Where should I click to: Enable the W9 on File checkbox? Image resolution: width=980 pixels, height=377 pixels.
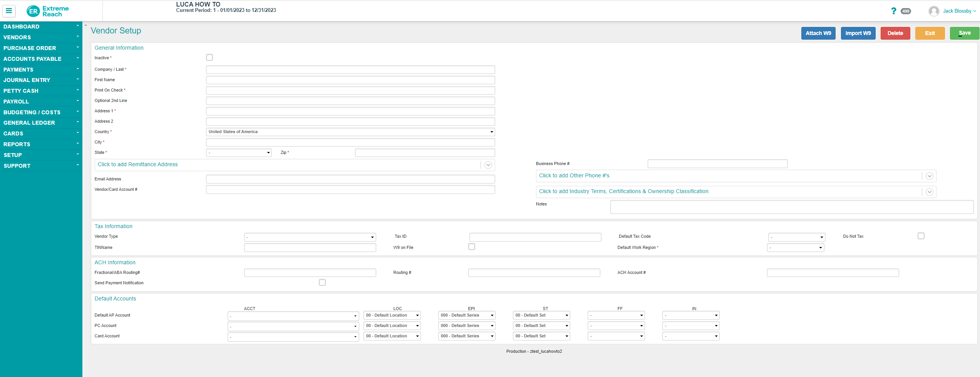click(472, 247)
